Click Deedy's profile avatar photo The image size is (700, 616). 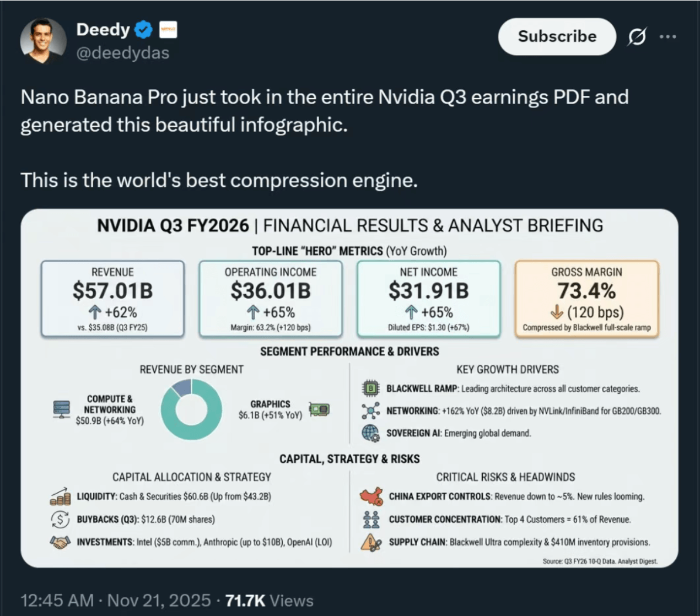tap(43, 40)
